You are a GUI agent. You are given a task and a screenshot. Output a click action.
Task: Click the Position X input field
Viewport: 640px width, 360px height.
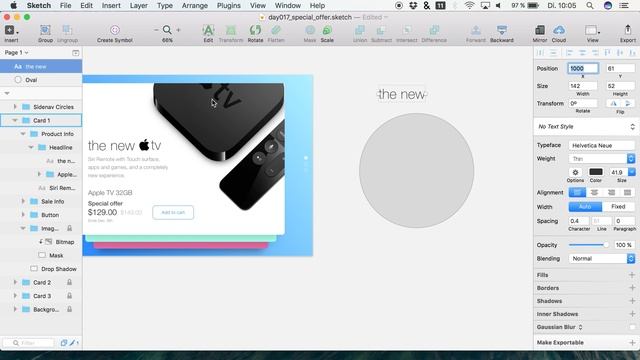point(583,68)
